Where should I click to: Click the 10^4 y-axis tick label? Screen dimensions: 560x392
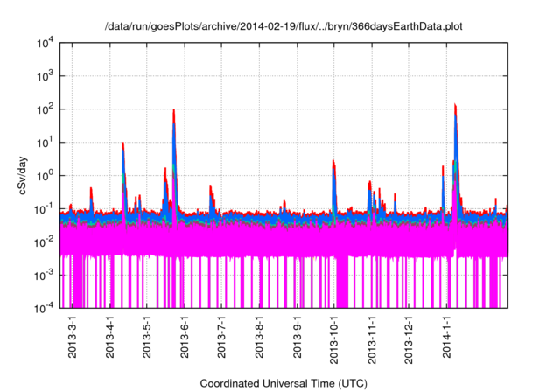[47, 43]
